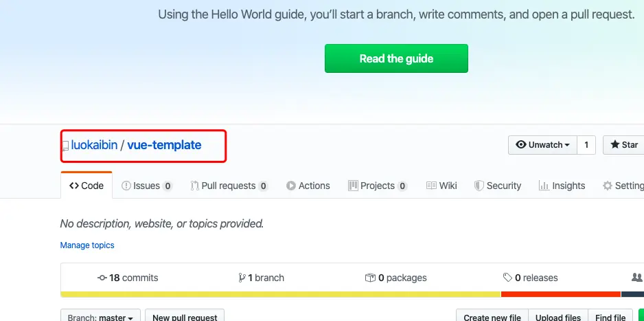View the 18 commits history
The width and height of the screenshot is (644, 321).
(x=128, y=278)
